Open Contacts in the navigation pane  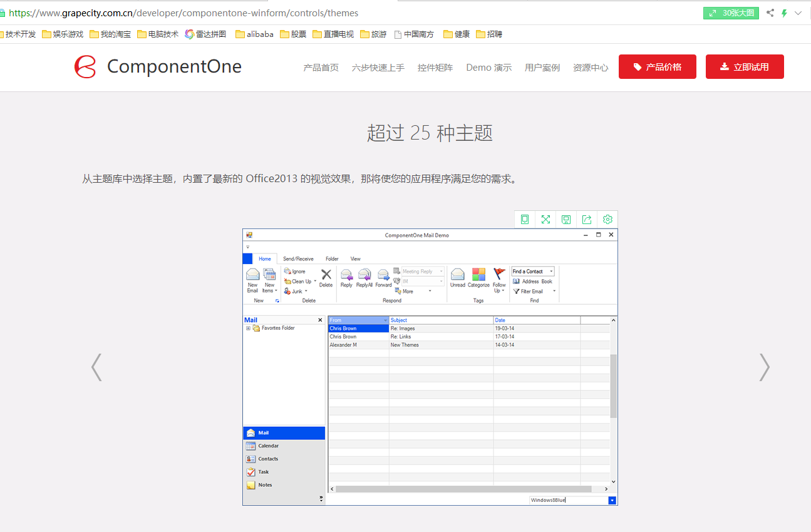coord(284,459)
